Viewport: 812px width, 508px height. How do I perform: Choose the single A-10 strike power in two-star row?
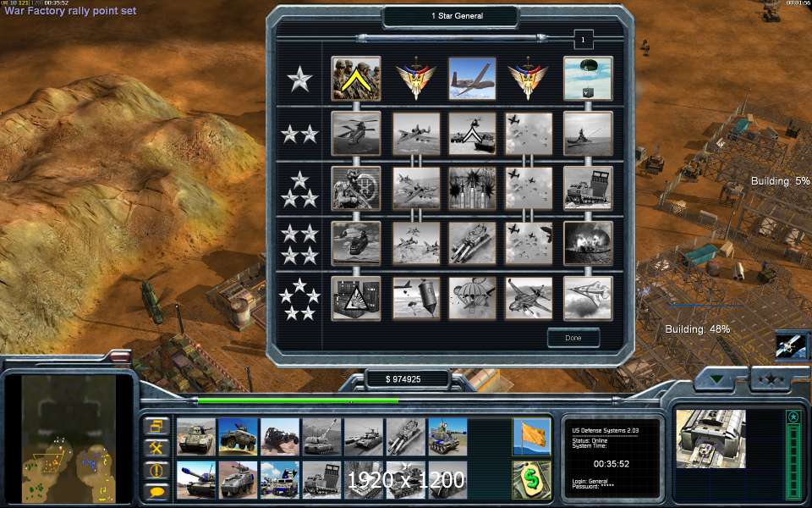click(416, 134)
